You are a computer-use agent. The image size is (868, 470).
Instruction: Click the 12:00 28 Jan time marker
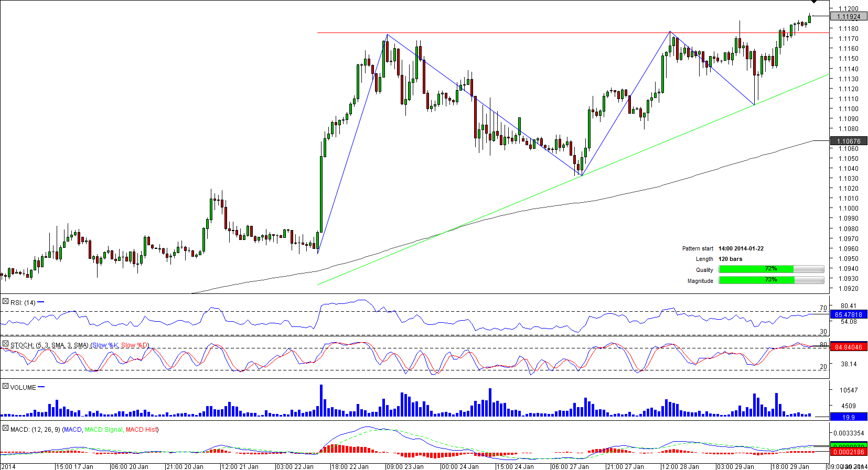tap(680, 466)
